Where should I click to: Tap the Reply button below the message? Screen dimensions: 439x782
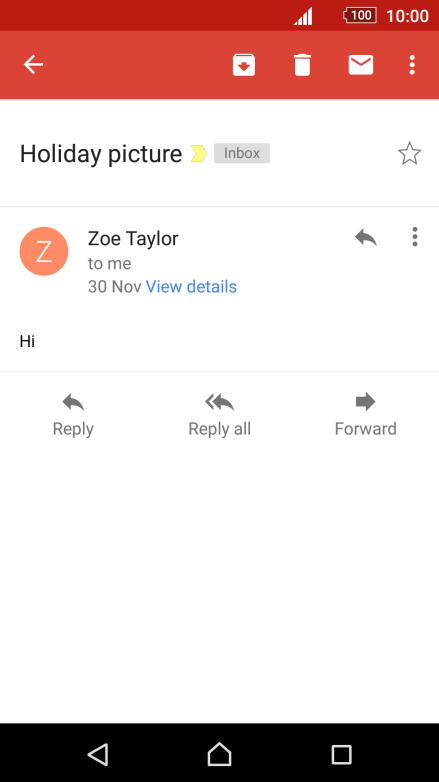click(x=73, y=415)
